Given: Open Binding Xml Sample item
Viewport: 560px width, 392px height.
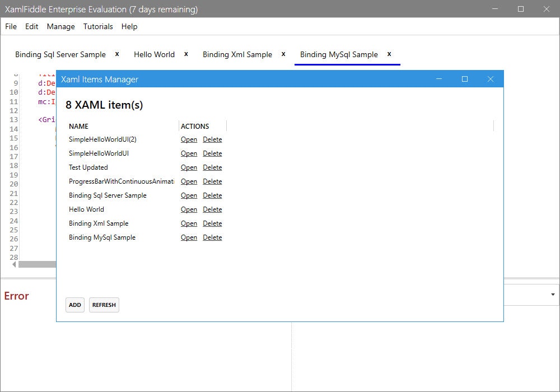Looking at the screenshot, I should coord(189,223).
